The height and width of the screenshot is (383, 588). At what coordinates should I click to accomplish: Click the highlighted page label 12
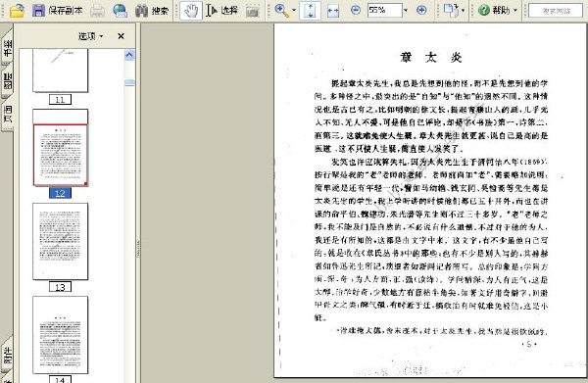[60, 193]
